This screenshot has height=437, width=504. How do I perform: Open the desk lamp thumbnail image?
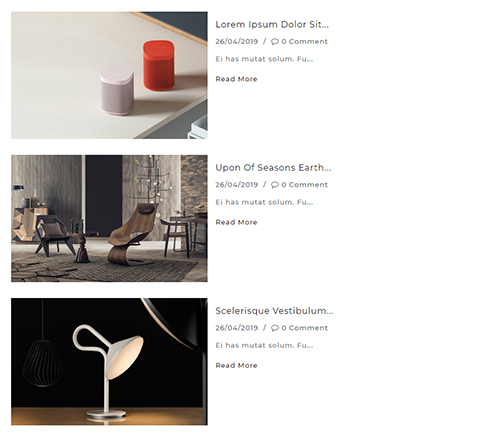pyautogui.click(x=109, y=362)
